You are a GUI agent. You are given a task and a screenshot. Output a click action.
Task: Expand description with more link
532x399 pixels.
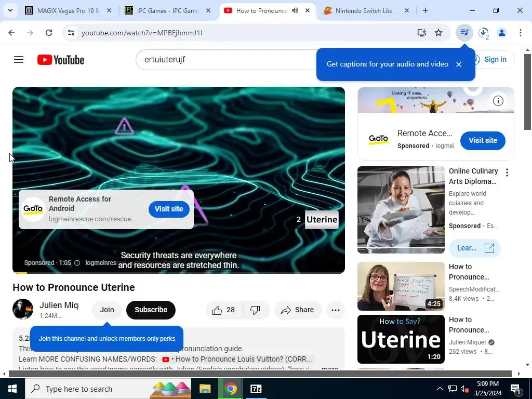coord(330,368)
